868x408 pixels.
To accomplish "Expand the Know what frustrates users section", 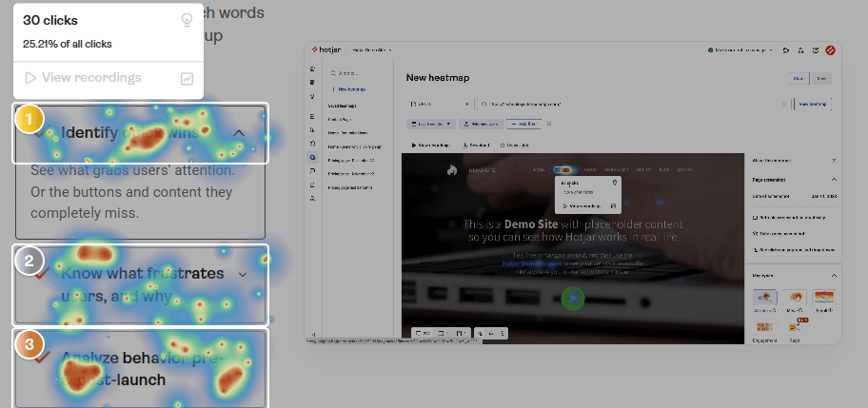I will pos(243,274).
